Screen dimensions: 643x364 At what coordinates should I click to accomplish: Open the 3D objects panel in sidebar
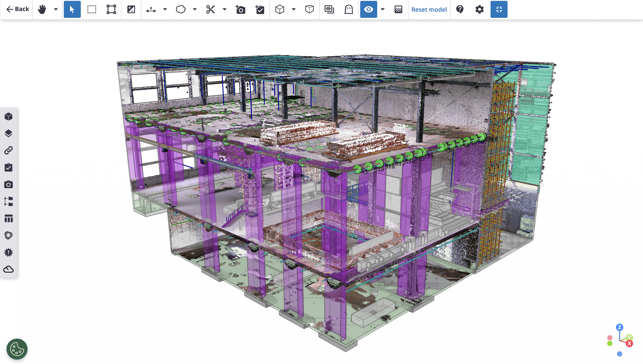point(9,117)
